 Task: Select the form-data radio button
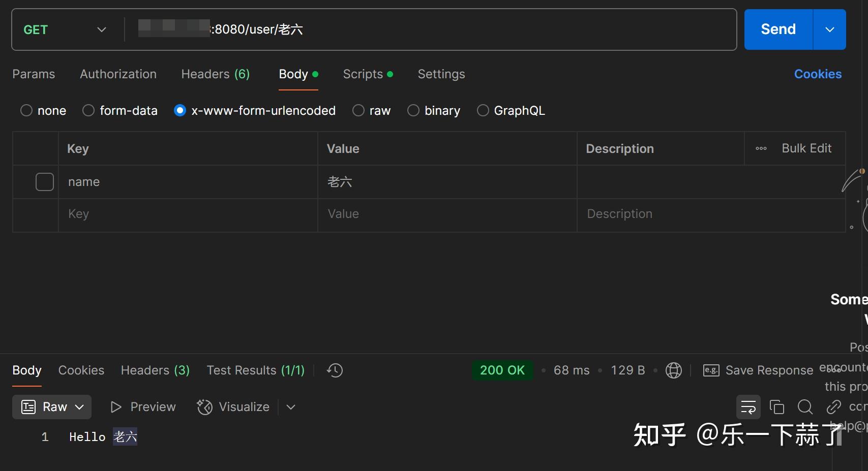(x=88, y=110)
